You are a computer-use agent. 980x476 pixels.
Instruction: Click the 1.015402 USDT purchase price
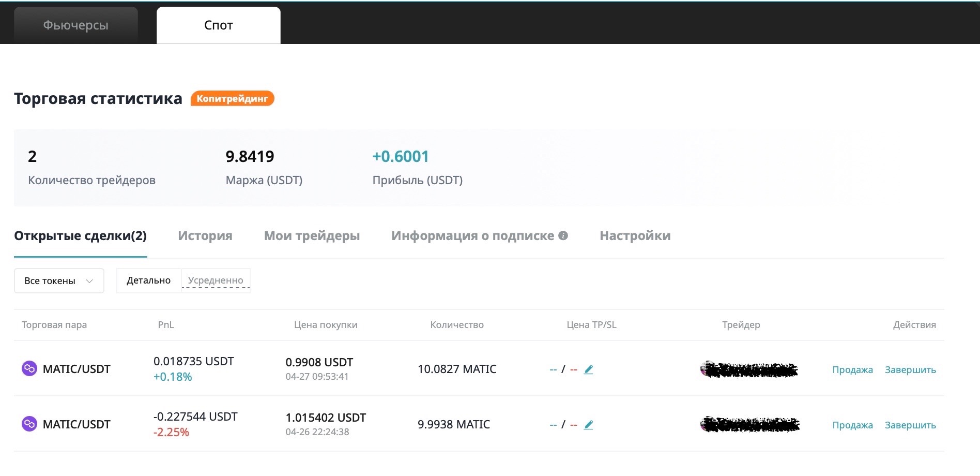pos(326,418)
